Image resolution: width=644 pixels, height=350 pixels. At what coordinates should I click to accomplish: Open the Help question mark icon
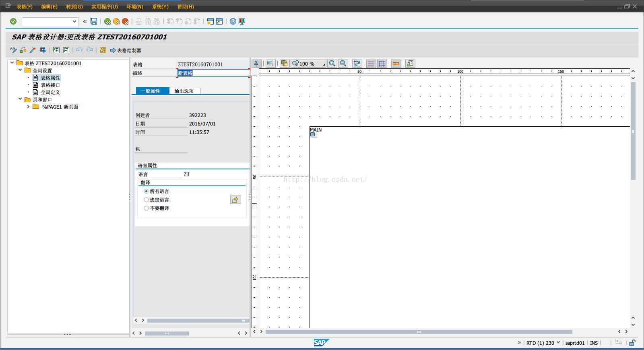(233, 21)
